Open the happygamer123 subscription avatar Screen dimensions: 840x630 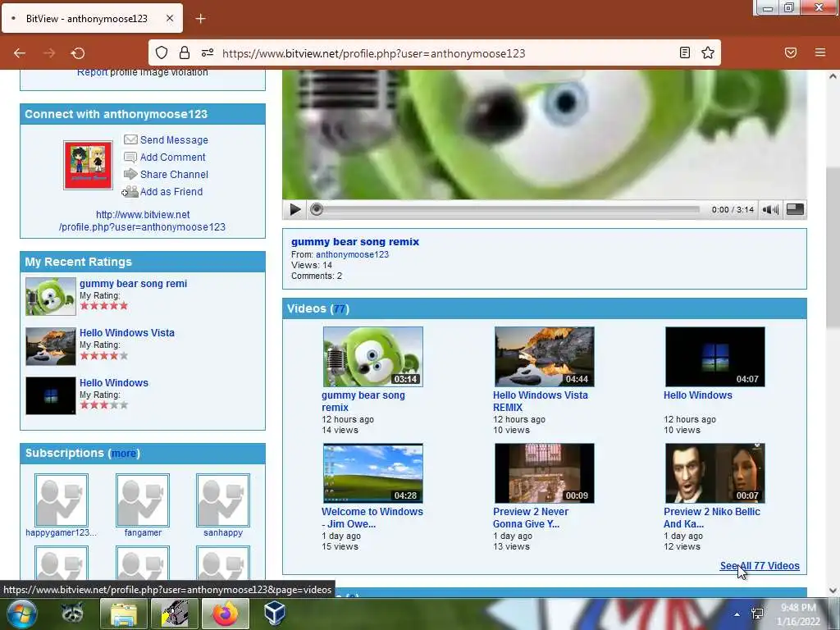(61, 500)
